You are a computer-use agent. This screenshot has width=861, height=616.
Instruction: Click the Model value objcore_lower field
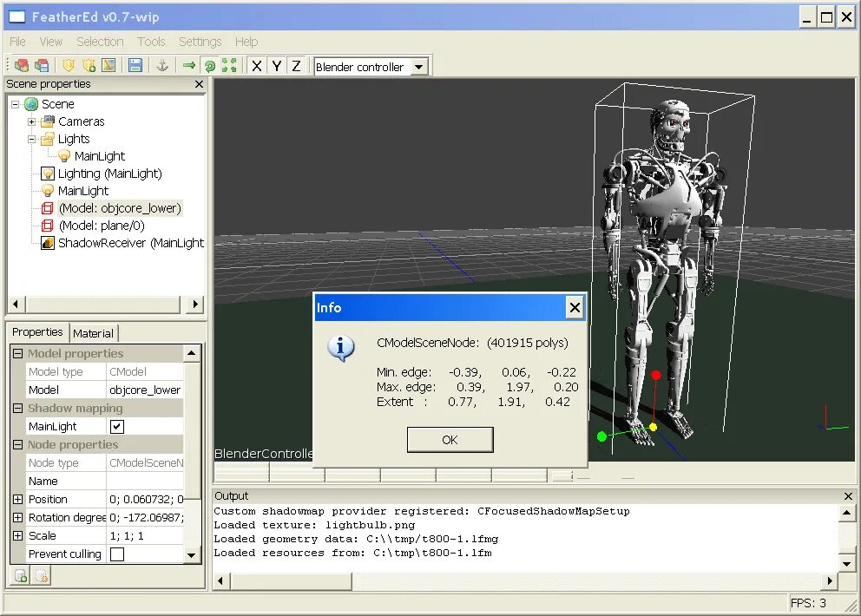point(145,390)
